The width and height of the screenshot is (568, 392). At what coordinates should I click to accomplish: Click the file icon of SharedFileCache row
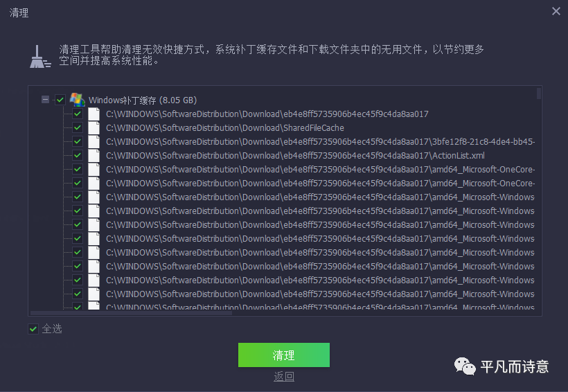pyautogui.click(x=94, y=127)
